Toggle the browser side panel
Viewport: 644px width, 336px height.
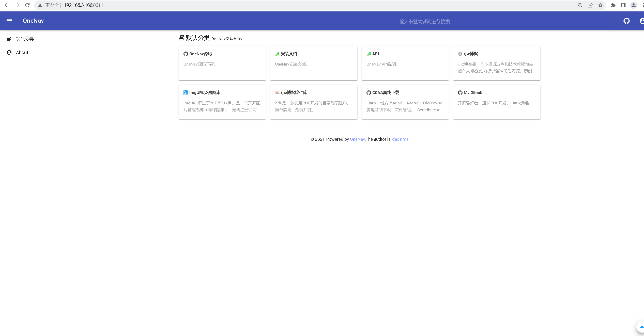pyautogui.click(x=623, y=5)
